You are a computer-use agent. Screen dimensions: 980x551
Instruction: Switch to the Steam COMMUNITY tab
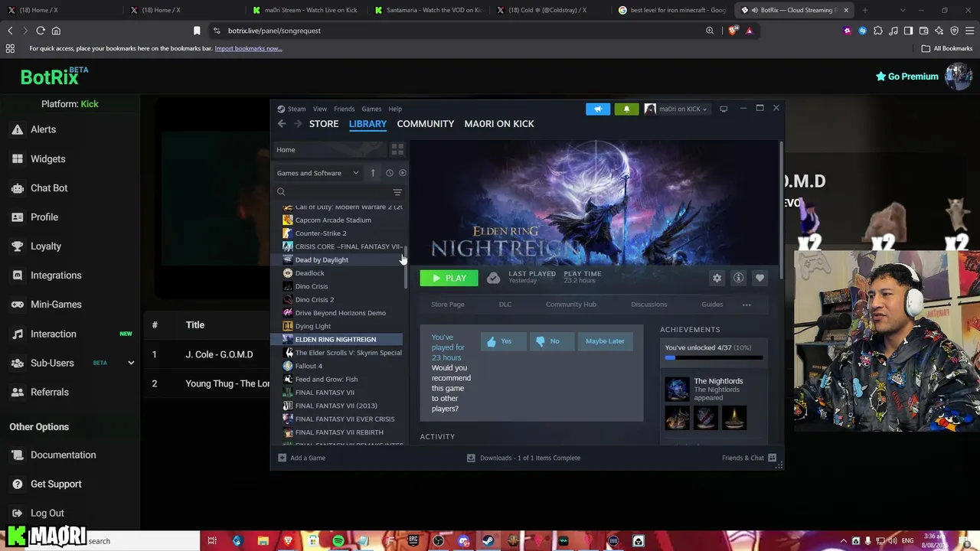point(426,124)
